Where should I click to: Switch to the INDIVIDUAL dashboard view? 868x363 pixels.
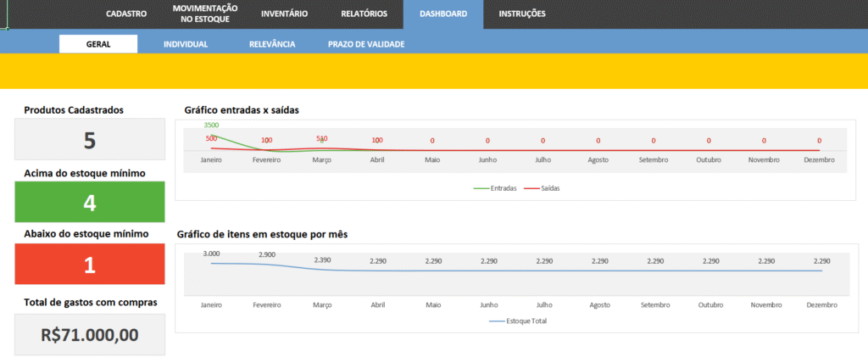(186, 44)
